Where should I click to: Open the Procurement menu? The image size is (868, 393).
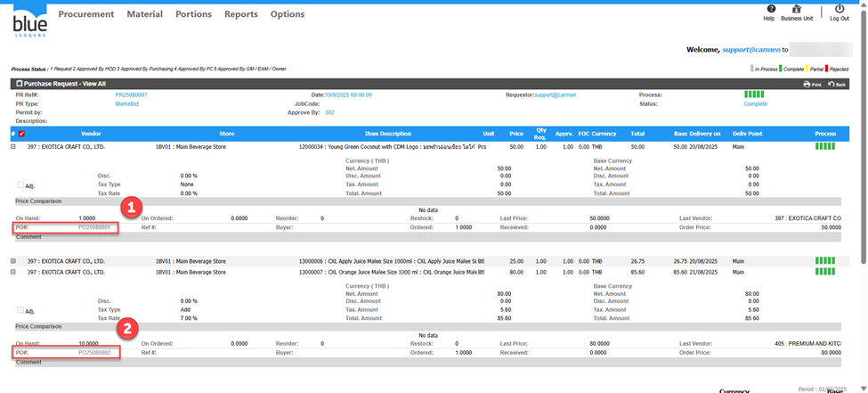[x=86, y=14]
